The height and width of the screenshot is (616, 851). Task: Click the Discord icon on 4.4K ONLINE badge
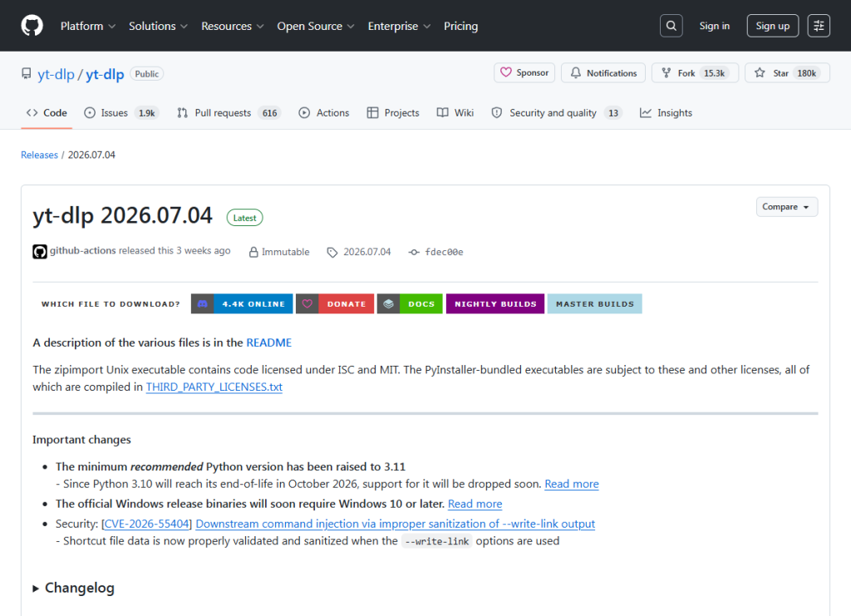click(x=203, y=304)
